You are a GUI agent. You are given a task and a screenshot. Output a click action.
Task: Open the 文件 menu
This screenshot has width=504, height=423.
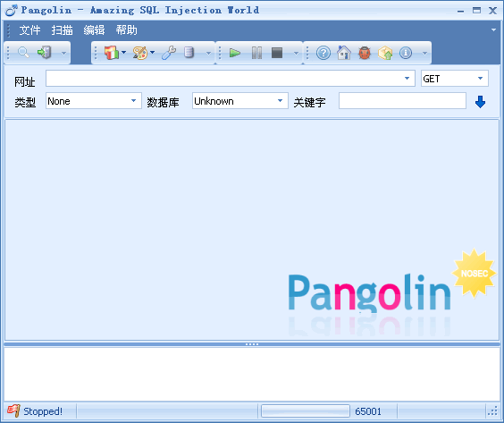29,30
